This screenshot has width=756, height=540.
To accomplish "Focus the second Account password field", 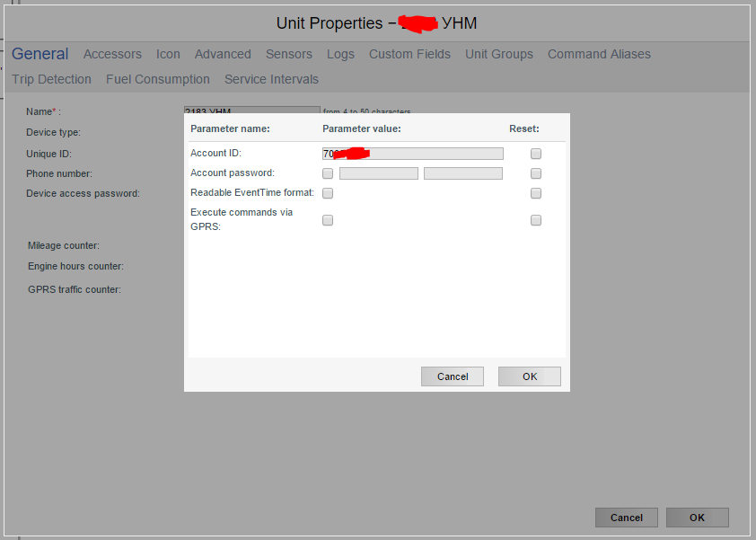I will click(462, 173).
